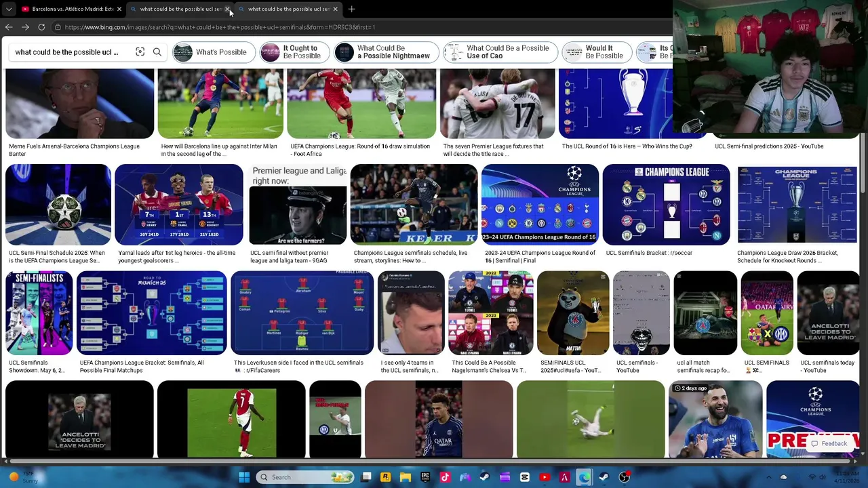Click the visual search camera icon
This screenshot has height=488, width=868.
click(140, 52)
